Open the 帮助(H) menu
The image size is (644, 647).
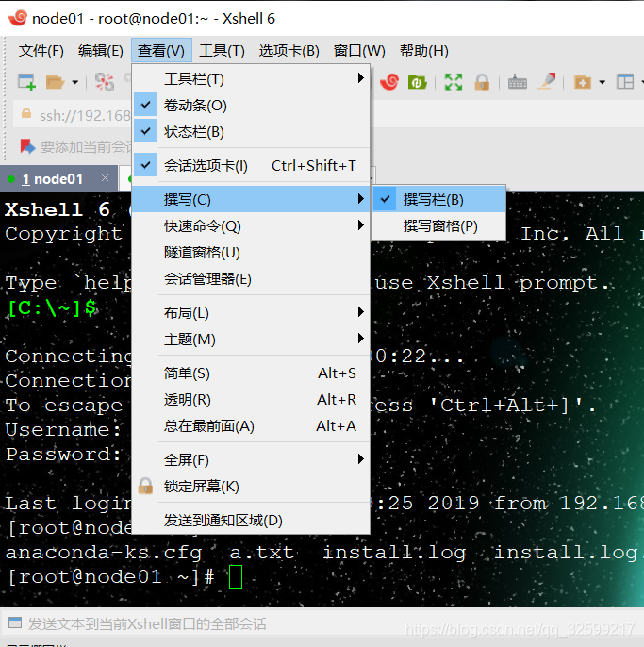pos(424,51)
